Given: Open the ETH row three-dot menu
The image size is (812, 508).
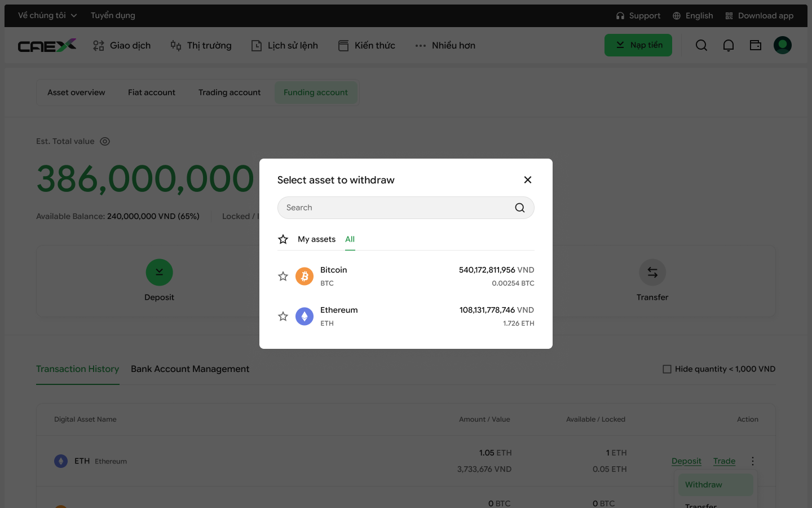Looking at the screenshot, I should pyautogui.click(x=752, y=461).
